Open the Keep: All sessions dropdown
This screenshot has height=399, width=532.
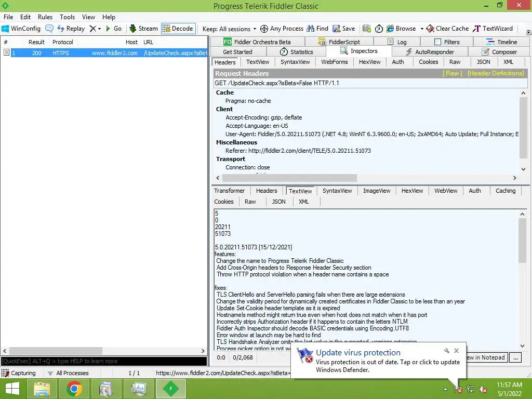(229, 29)
